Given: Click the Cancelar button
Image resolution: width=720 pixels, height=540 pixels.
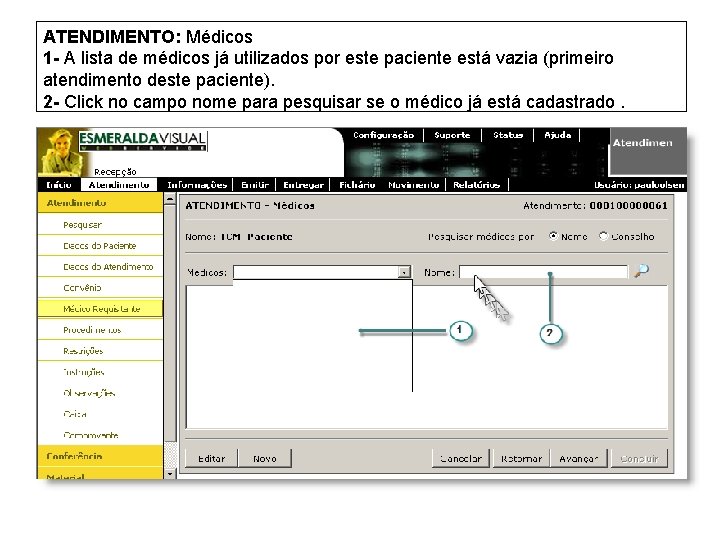Looking at the screenshot, I should click(461, 459).
